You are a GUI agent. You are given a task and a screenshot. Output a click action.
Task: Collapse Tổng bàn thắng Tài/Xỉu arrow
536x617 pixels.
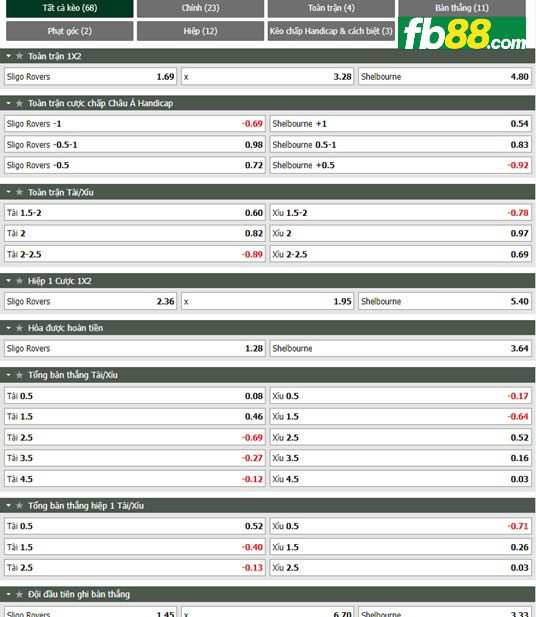[x=9, y=375]
